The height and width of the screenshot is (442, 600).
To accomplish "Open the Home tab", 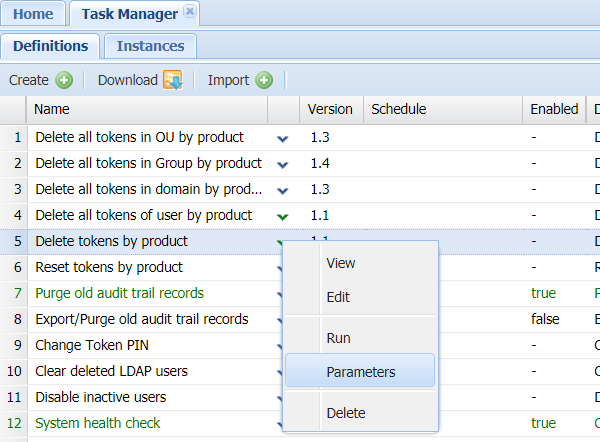I will point(33,14).
